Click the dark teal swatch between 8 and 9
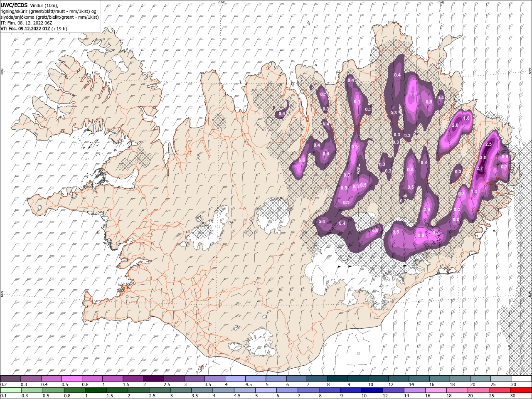 (337, 379)
